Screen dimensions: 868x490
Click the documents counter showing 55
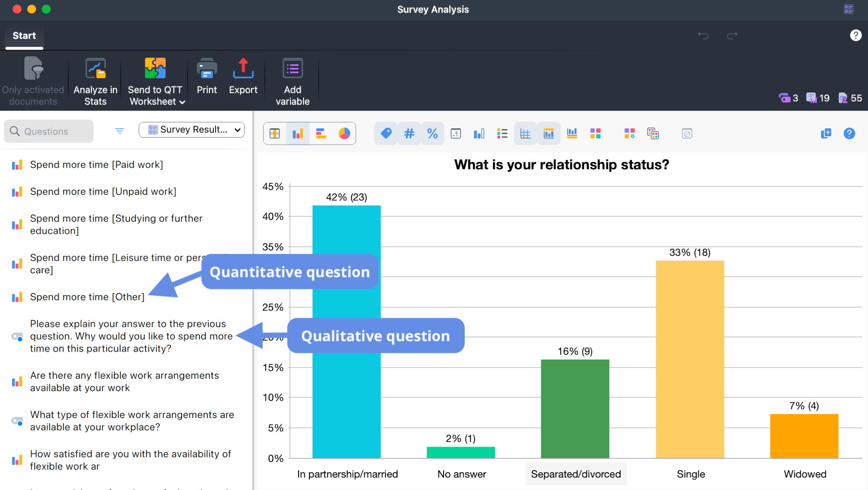click(850, 98)
